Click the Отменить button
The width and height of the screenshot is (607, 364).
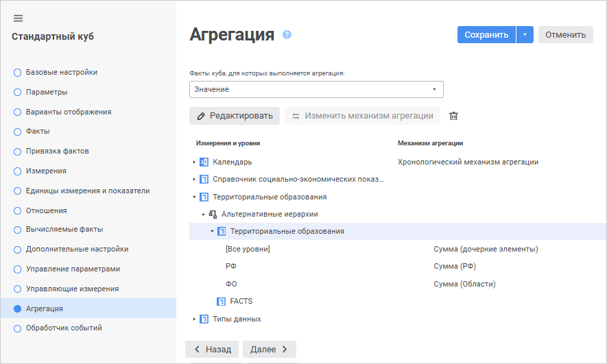coord(565,35)
